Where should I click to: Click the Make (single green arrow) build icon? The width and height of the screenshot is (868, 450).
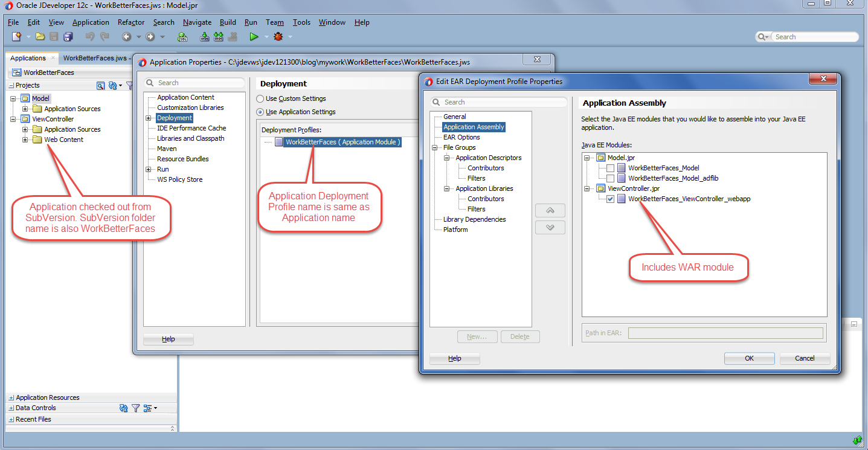pyautogui.click(x=204, y=37)
